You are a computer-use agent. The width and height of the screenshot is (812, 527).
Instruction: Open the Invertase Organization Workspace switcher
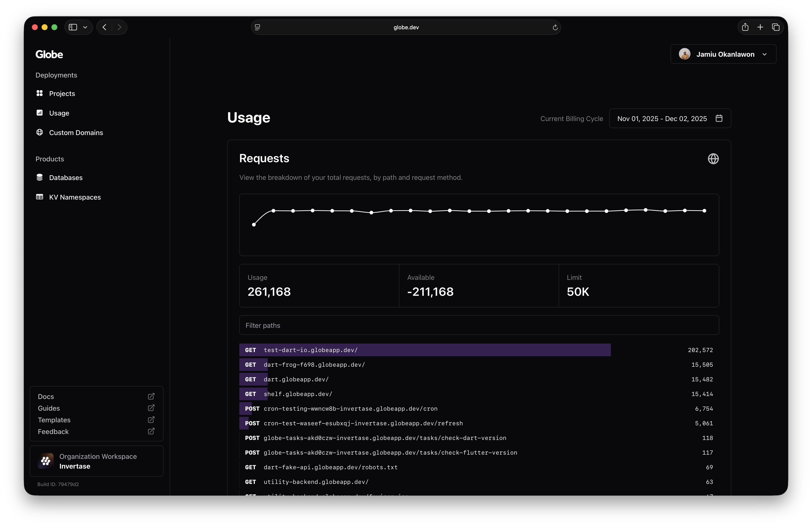point(97,461)
